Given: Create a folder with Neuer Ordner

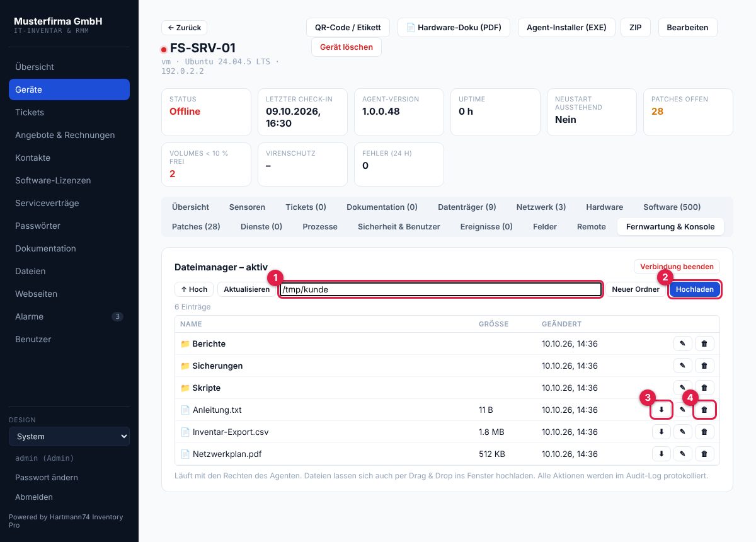Looking at the screenshot, I should 636,289.
